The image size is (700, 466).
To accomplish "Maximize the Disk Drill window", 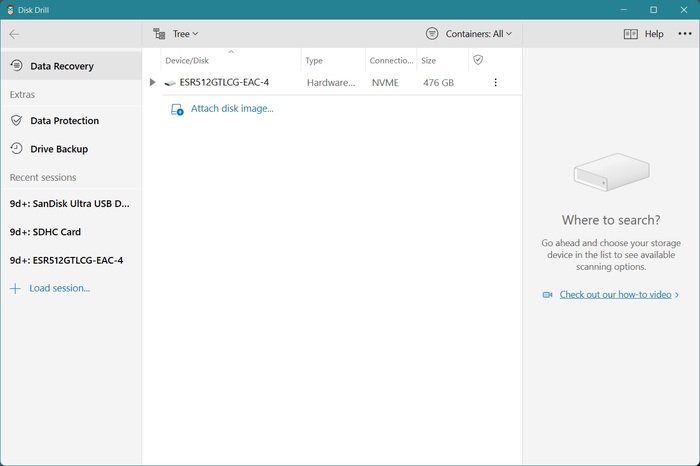I will 654,9.
